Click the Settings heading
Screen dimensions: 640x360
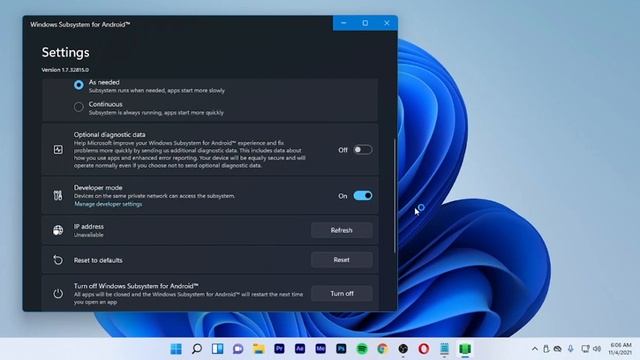coord(66,53)
